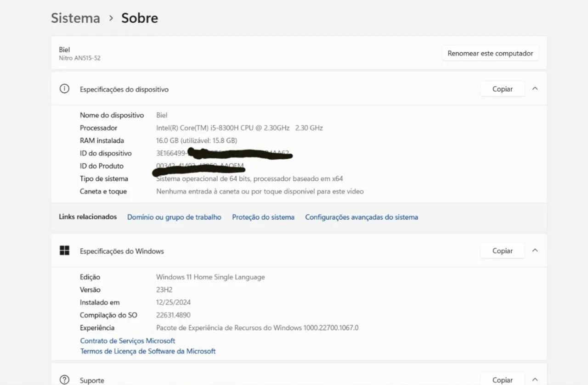Open Domínio ou grupo de trabalho link
The width and height of the screenshot is (588, 385).
click(174, 217)
